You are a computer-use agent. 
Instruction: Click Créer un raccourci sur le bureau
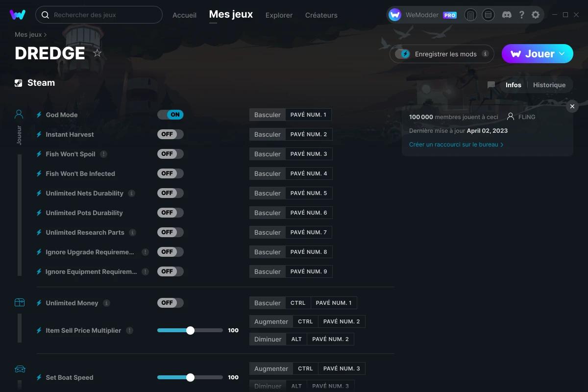click(x=456, y=145)
